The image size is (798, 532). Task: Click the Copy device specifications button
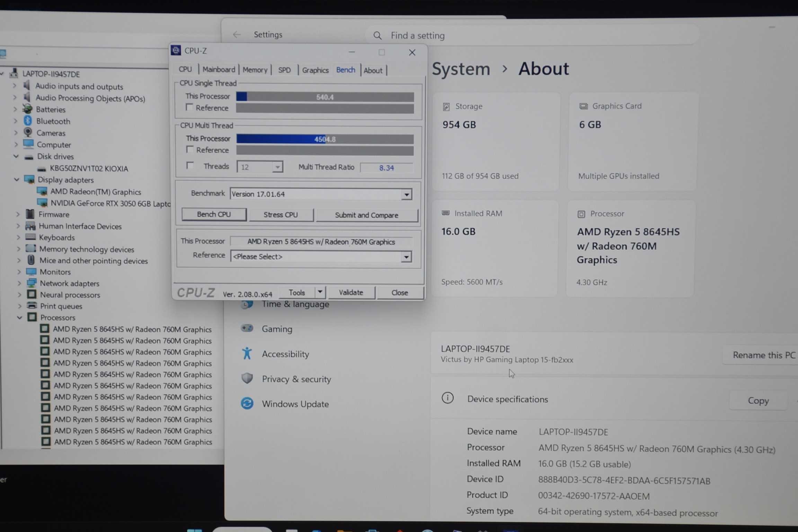(x=758, y=401)
